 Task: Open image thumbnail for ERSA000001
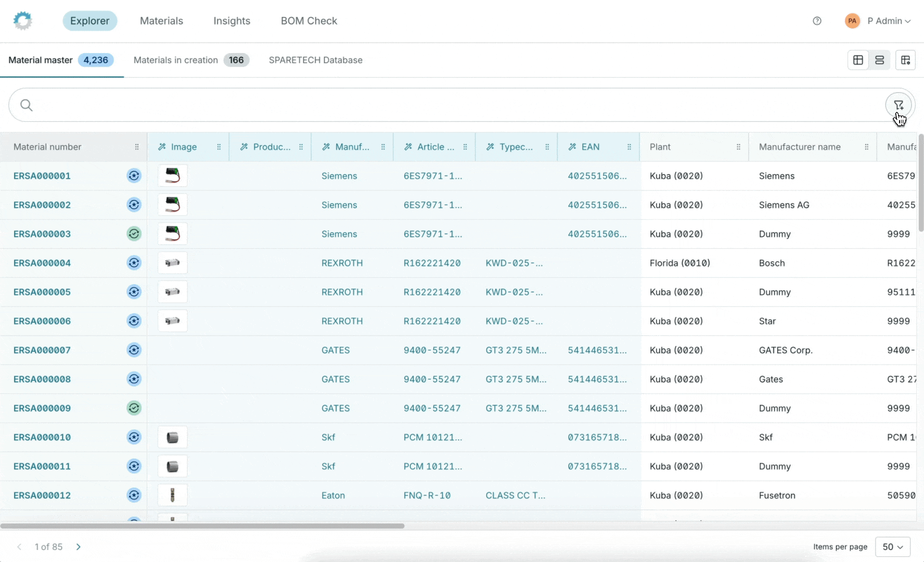point(173,176)
